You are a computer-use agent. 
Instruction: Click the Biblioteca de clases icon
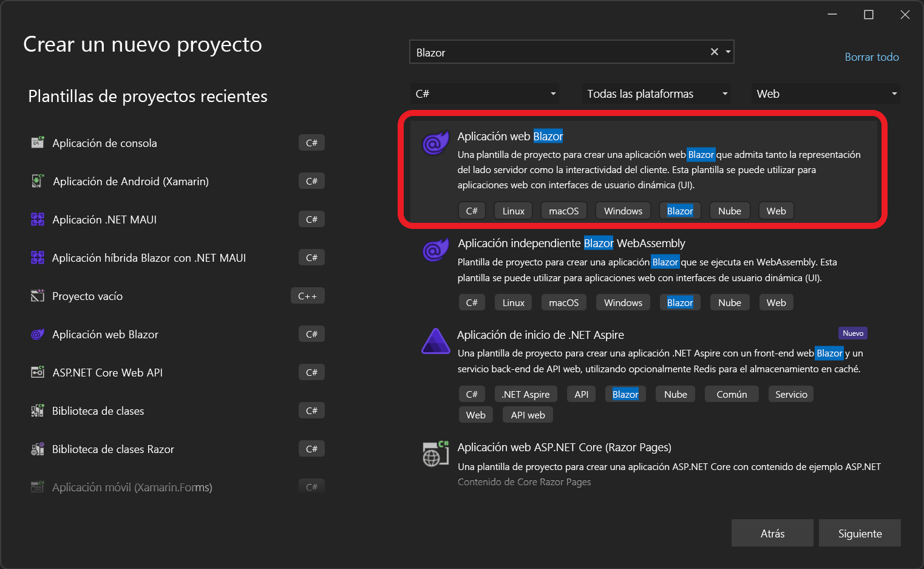click(38, 411)
